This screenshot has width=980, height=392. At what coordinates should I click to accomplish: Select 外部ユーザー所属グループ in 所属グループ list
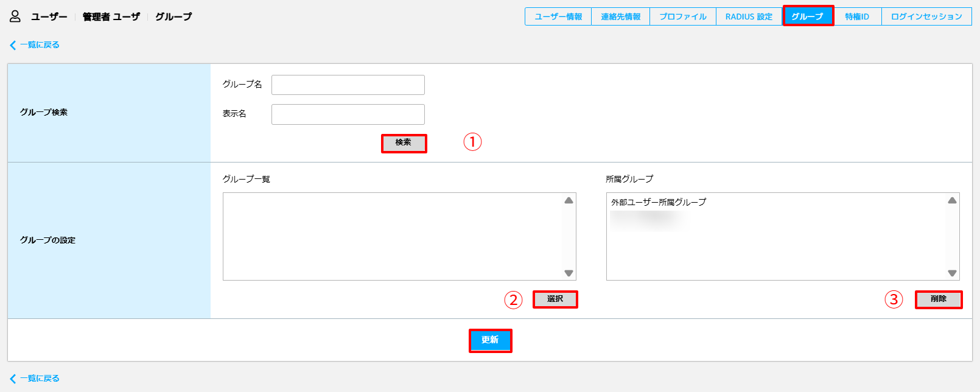pos(659,202)
